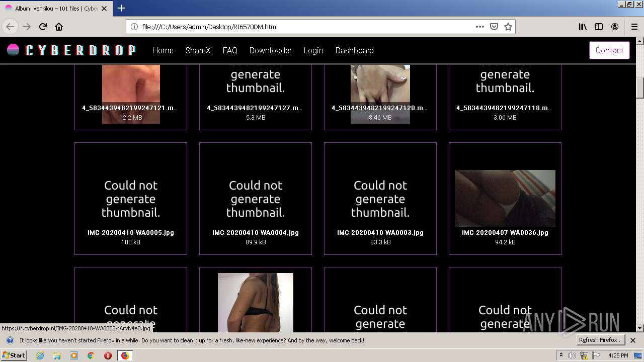The image size is (644, 362).
Task: Select the Album: Venkilou browser tab
Action: (56, 9)
